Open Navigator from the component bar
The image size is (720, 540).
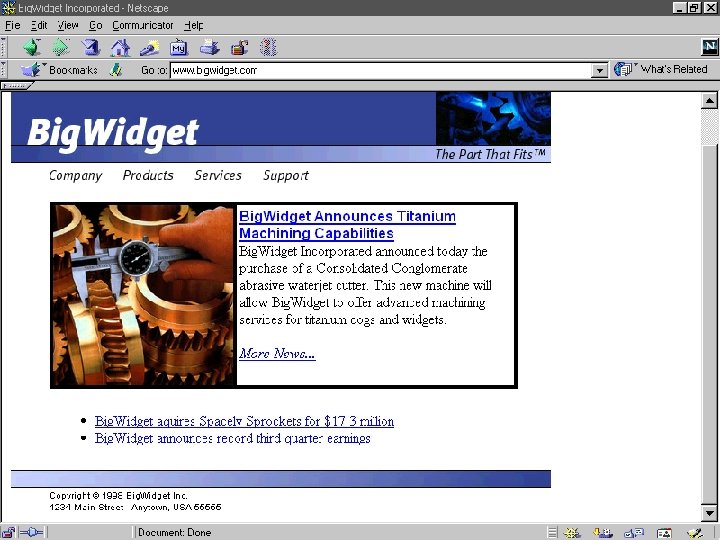click(x=573, y=533)
